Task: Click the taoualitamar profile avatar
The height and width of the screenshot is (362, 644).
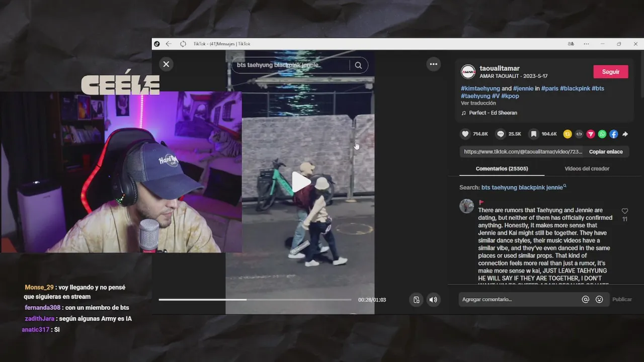Action: (468, 72)
